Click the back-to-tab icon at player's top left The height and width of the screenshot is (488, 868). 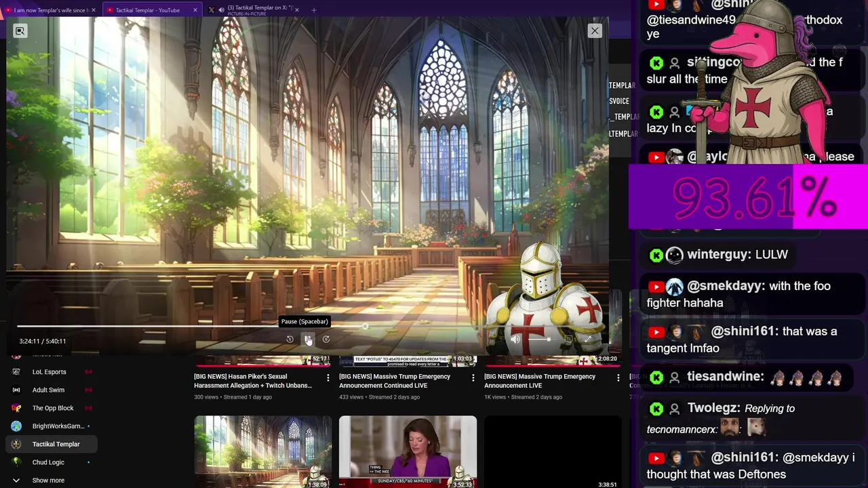click(x=20, y=30)
